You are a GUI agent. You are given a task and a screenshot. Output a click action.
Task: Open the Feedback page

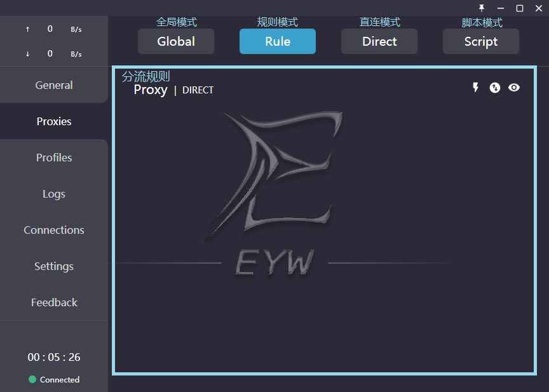coord(54,302)
